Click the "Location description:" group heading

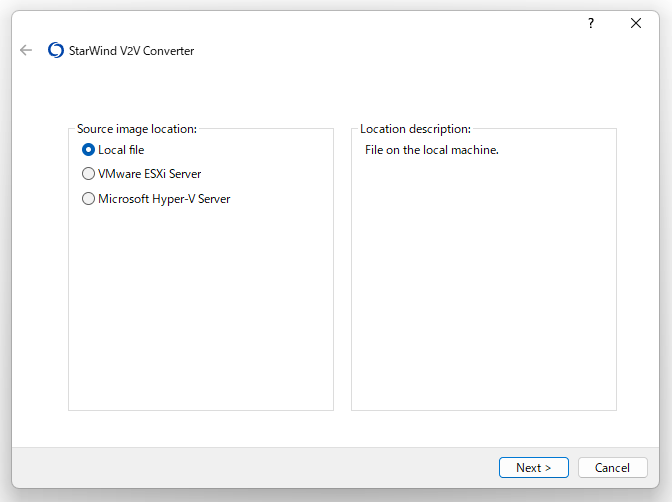pyautogui.click(x=415, y=129)
